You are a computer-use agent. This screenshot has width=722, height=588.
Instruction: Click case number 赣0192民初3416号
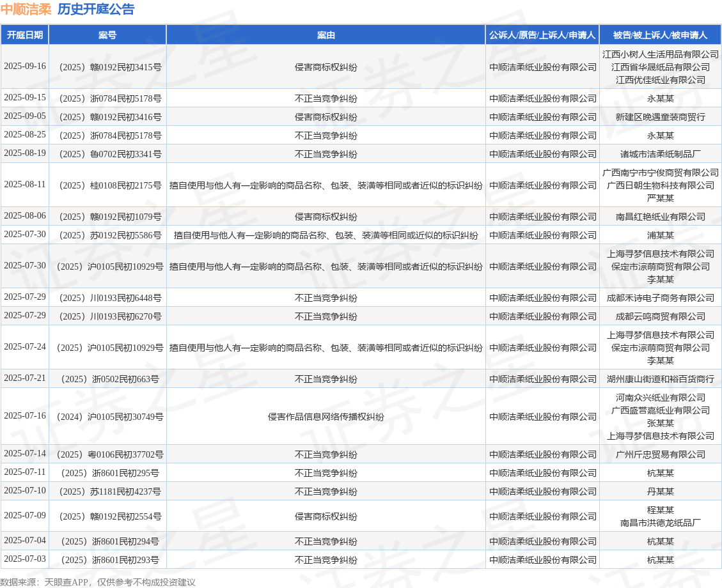pyautogui.click(x=110, y=117)
